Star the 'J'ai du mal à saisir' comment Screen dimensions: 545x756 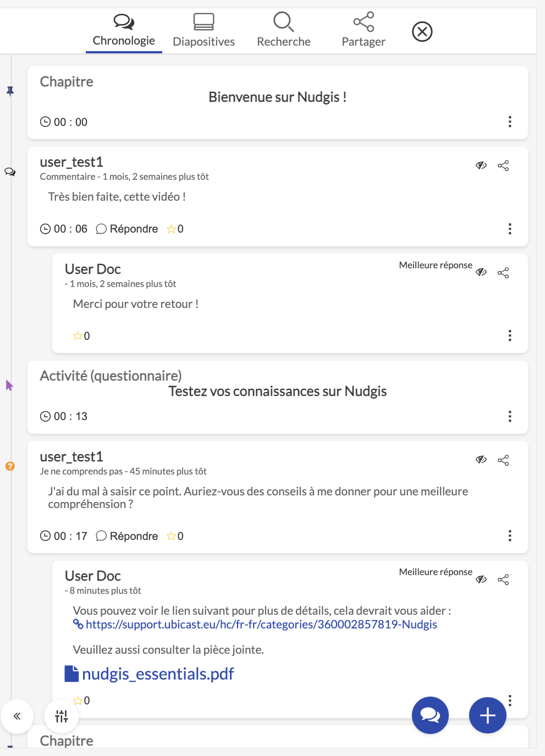pos(172,536)
